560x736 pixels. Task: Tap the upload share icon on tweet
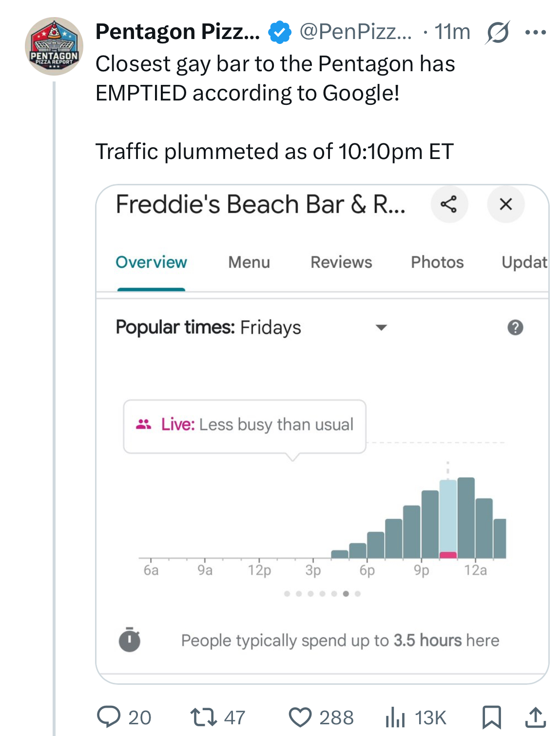click(x=535, y=717)
